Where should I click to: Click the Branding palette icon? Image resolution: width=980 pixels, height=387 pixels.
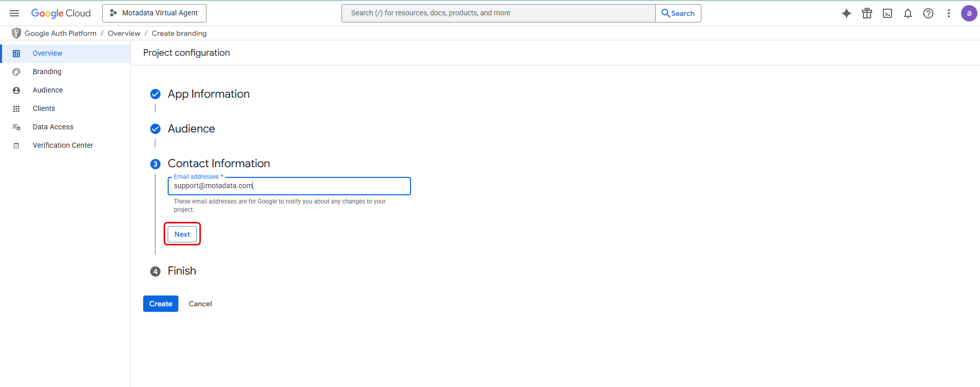(x=16, y=72)
